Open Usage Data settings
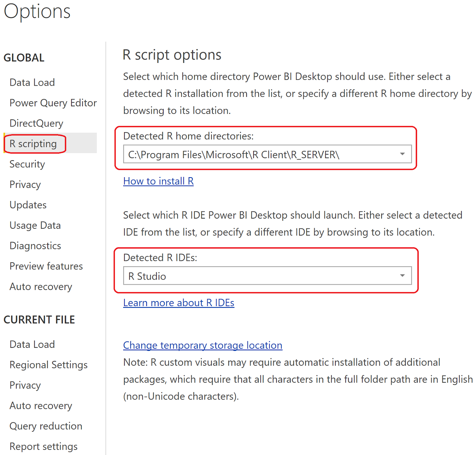The image size is (476, 455). (35, 225)
